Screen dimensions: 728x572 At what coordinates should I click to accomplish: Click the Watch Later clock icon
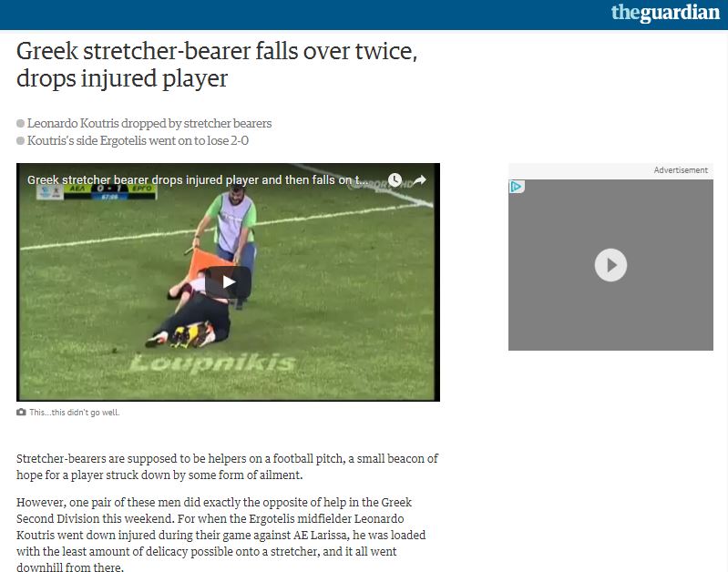click(x=395, y=179)
